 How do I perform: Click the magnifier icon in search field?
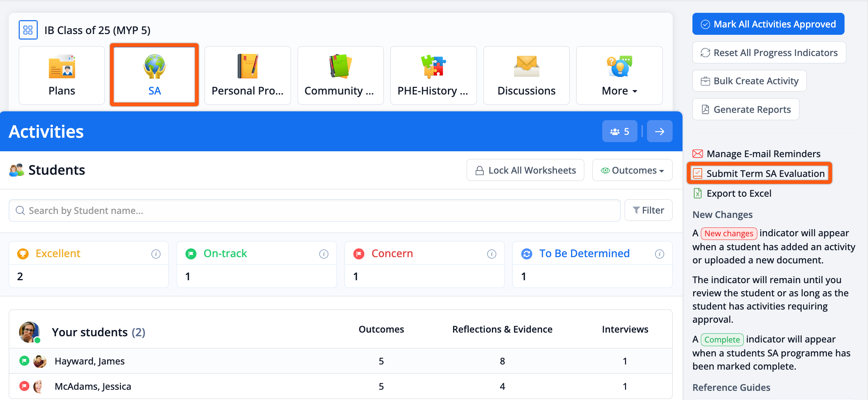(x=20, y=211)
